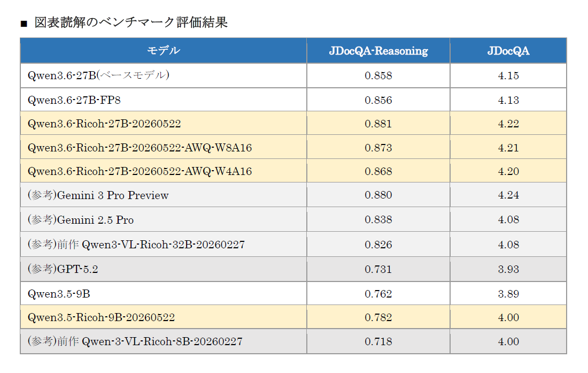Image resolution: width=588 pixels, height=373 pixels.
Task: Select the (参考)GPT-5.2 cell
Action: 164,269
